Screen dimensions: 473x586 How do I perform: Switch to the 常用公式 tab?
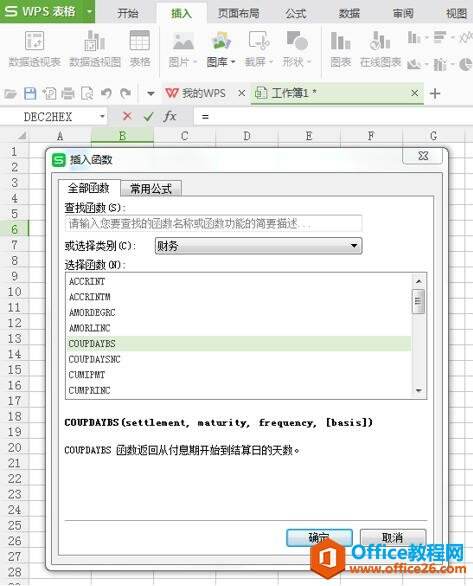[x=151, y=188]
